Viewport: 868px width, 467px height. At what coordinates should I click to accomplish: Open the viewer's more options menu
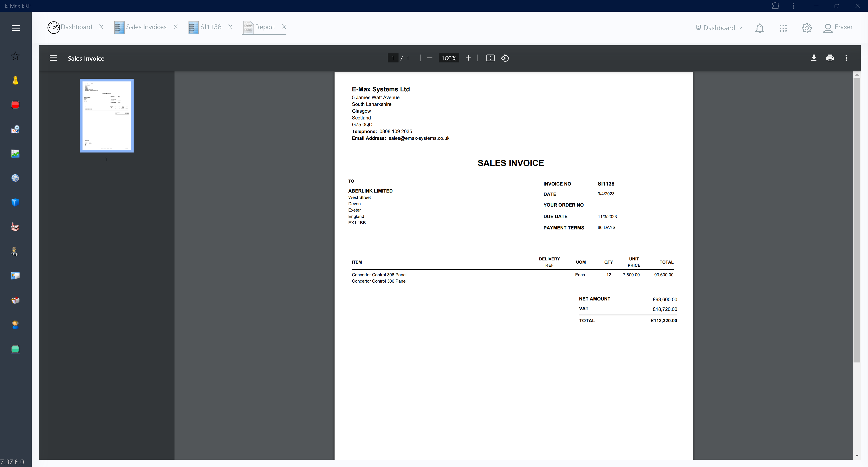[846, 58]
